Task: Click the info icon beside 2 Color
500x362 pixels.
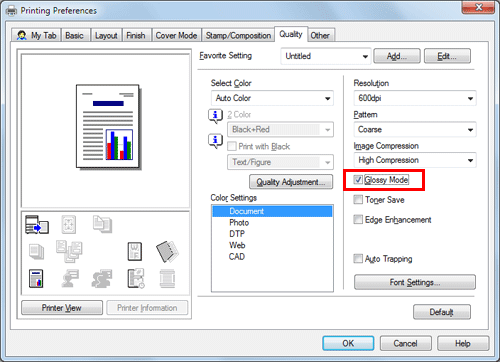Action: 215,116
